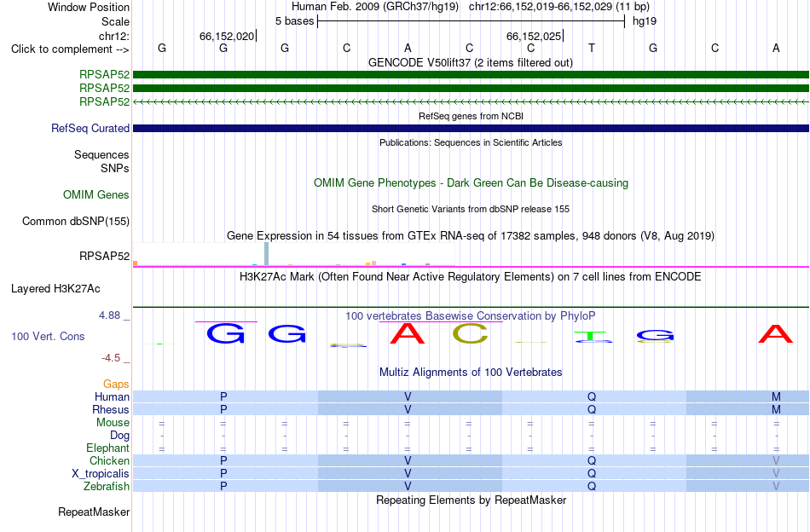Click amino acid P in the X_tropicalis row

click(x=223, y=474)
